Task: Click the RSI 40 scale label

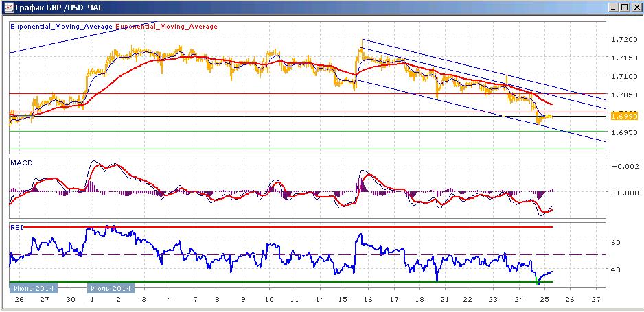Action: (x=617, y=269)
